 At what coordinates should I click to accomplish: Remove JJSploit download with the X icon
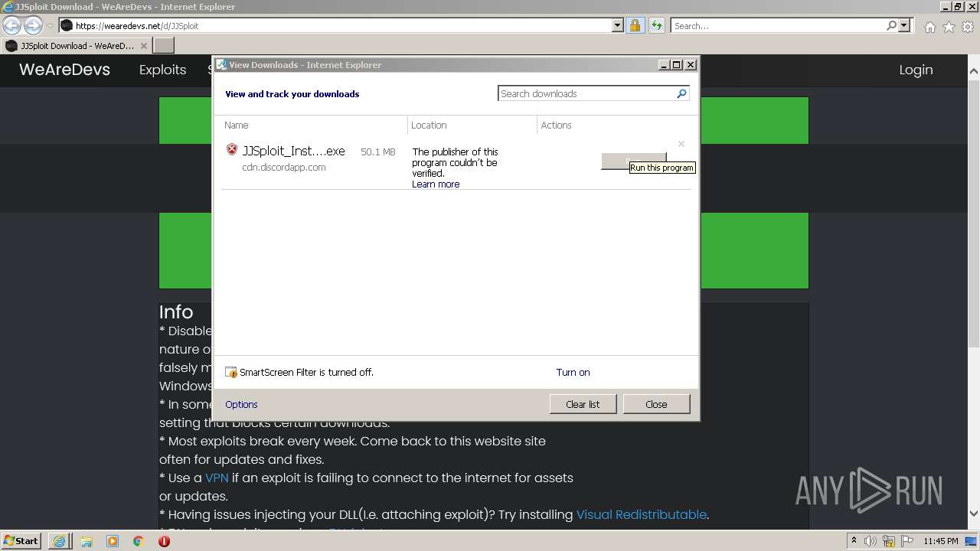coord(681,143)
